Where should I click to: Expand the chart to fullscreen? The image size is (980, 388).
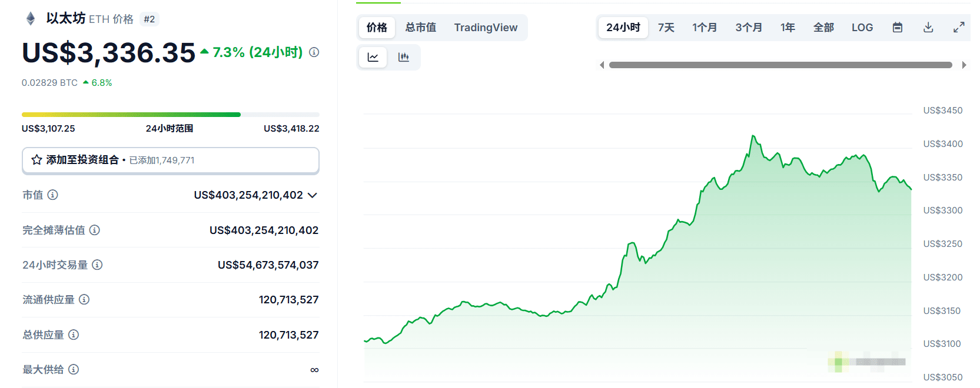click(959, 28)
